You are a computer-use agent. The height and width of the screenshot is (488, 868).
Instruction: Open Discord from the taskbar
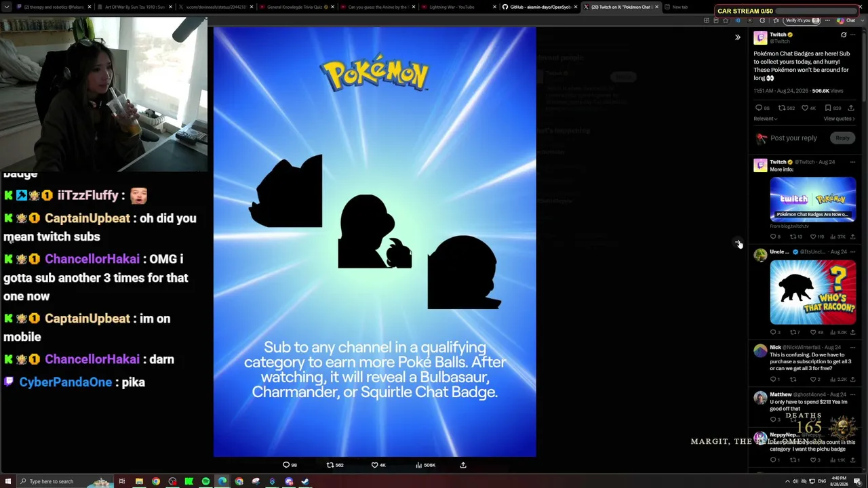tap(289, 481)
